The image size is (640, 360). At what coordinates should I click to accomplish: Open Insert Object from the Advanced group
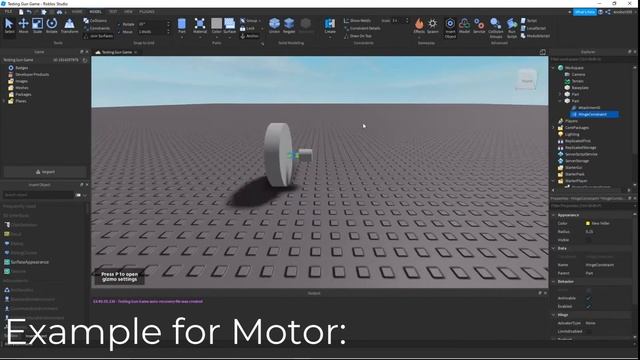pyautogui.click(x=450, y=28)
